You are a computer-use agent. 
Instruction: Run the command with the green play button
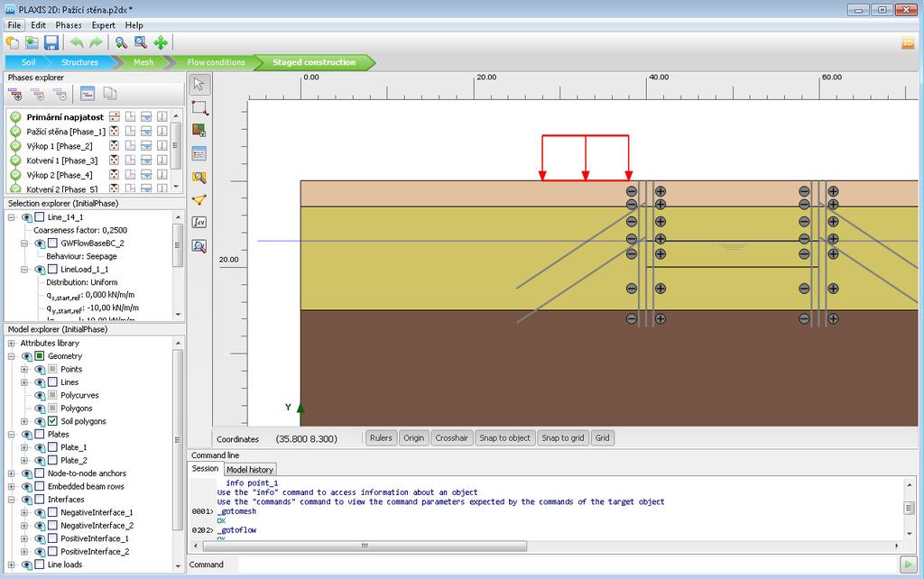coord(908,565)
